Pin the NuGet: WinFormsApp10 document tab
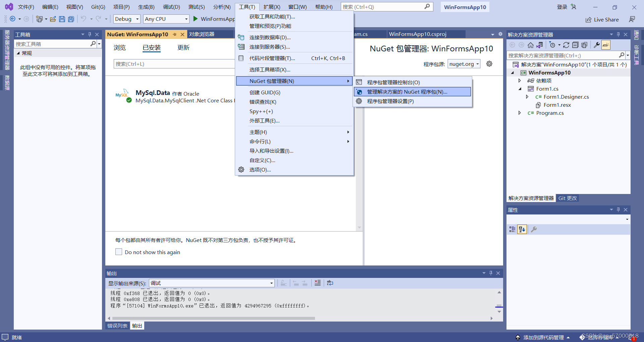 pyautogui.click(x=175, y=34)
